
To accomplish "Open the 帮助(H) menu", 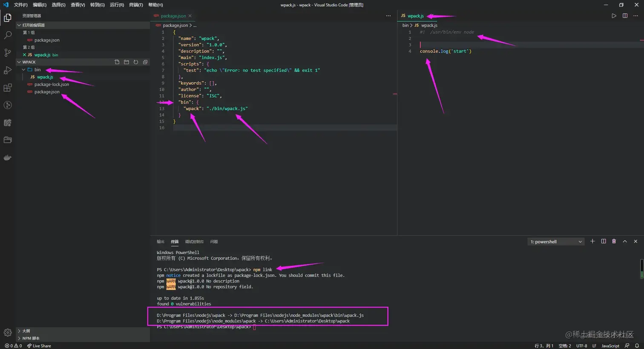I will (x=155, y=5).
